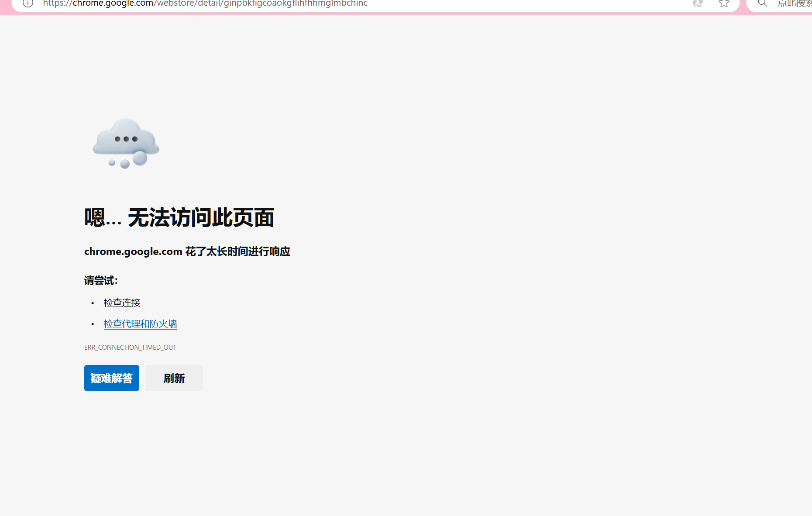
Task: Click the 检查连接 suggestion item
Action: tap(122, 303)
